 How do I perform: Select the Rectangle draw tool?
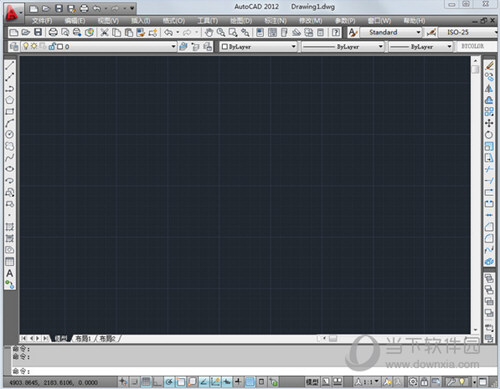pos(10,111)
